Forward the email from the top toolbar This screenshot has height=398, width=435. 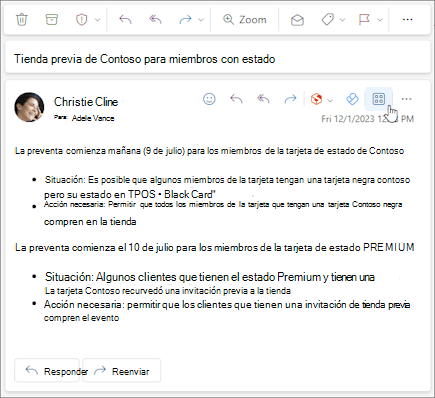(x=185, y=19)
